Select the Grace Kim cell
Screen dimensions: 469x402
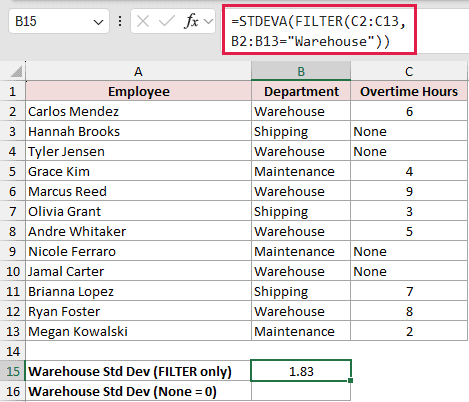tap(138, 171)
